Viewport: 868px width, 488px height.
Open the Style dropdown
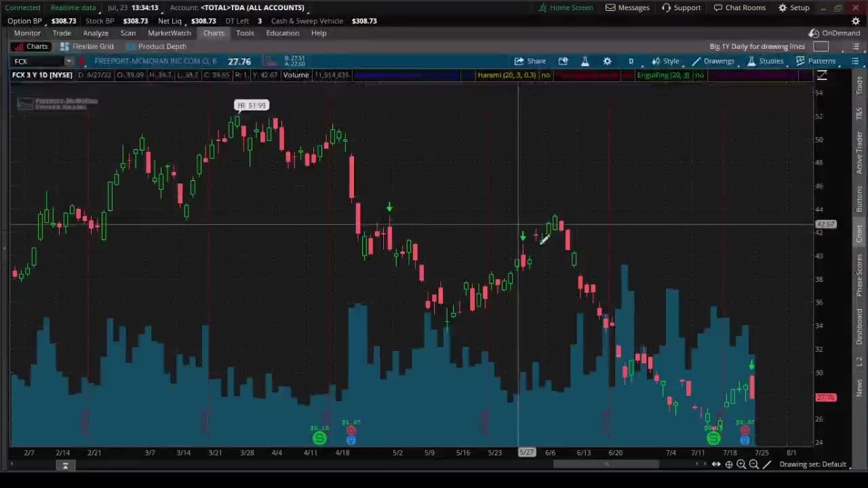pos(665,61)
